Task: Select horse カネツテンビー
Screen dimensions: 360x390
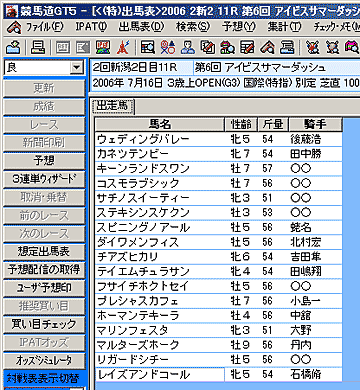Action: [x=160, y=154]
